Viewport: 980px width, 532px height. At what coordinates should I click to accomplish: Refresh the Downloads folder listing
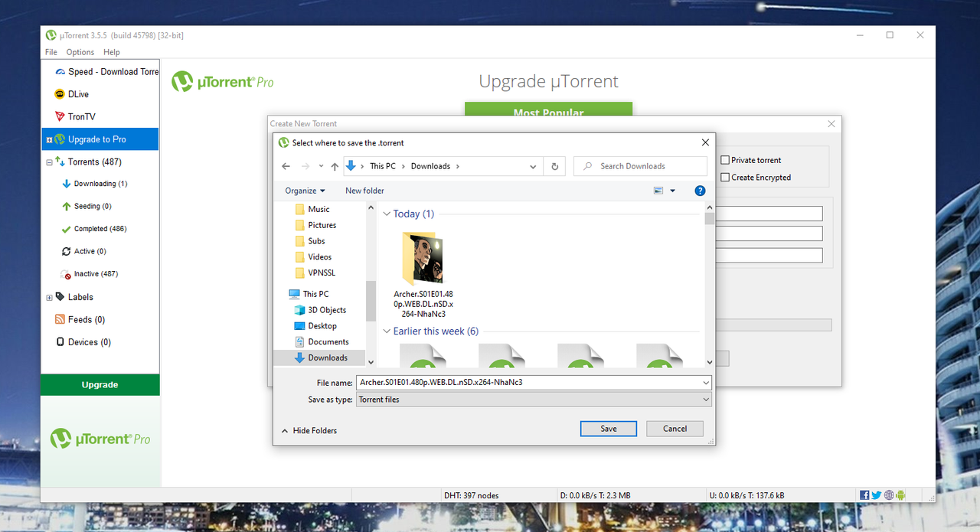555,166
